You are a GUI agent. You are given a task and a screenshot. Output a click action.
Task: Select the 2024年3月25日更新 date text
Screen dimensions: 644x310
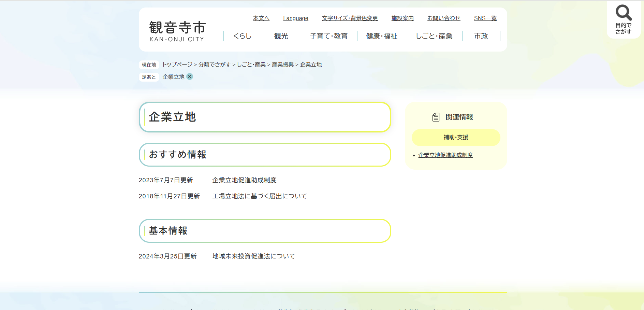tap(167, 256)
